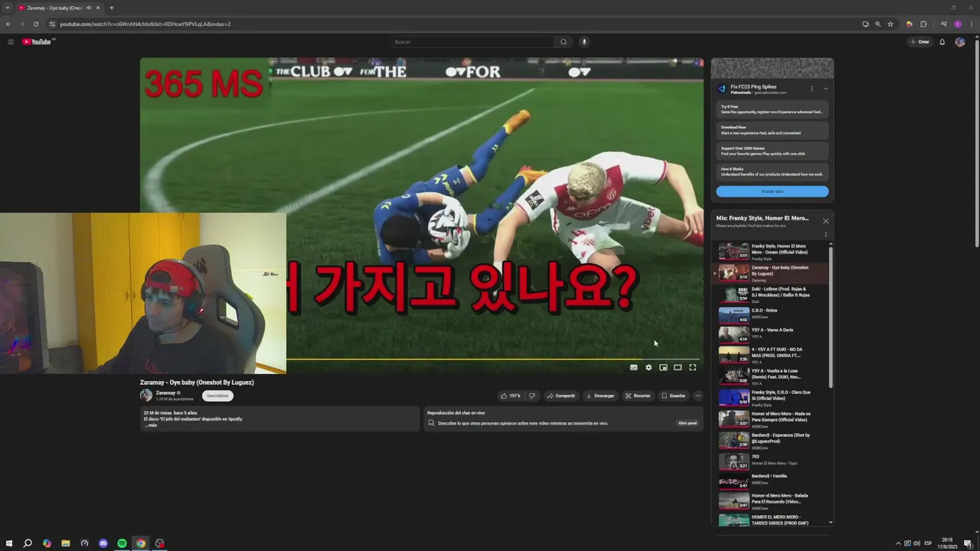Select How It Works ad link
The image size is (980, 551).
click(773, 171)
